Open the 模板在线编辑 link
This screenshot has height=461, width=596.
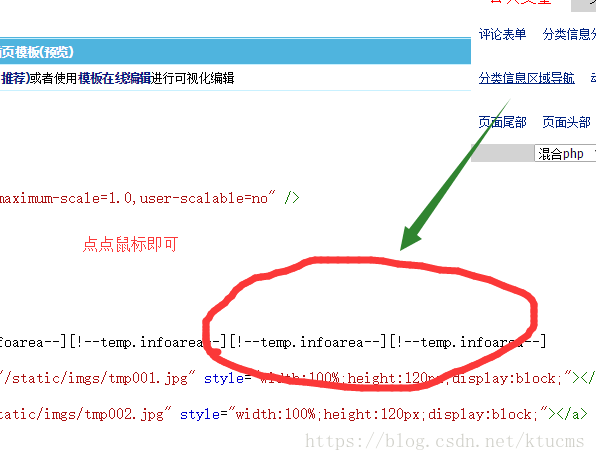[x=115, y=78]
